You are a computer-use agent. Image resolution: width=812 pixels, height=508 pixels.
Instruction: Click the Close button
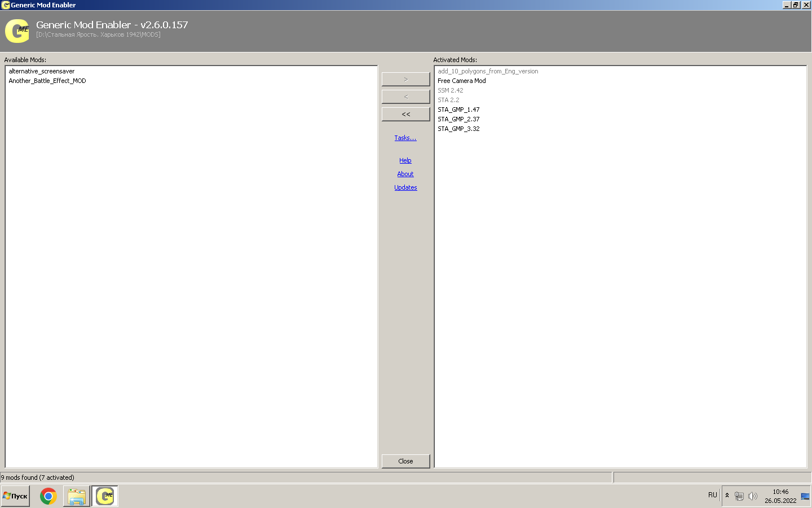(406, 461)
